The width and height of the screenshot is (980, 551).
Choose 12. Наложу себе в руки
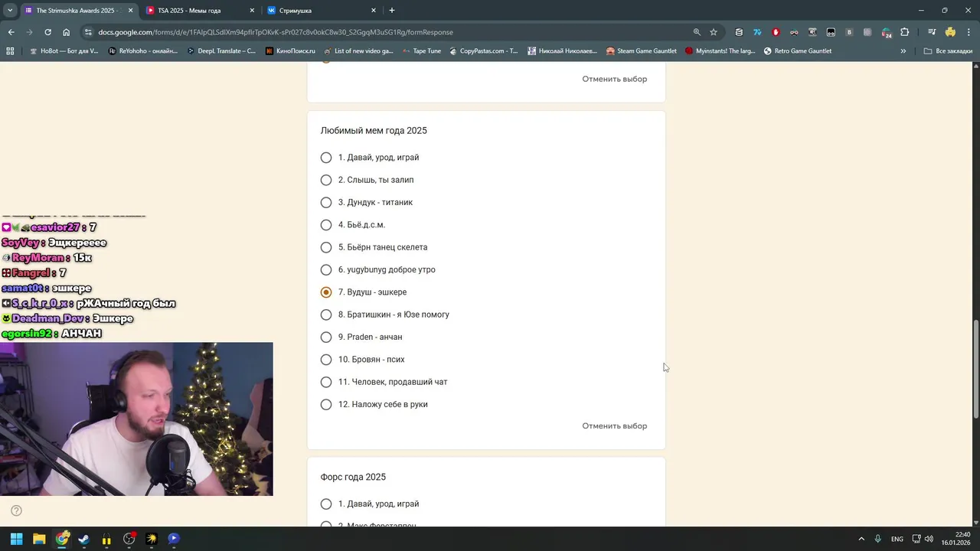pyautogui.click(x=326, y=404)
